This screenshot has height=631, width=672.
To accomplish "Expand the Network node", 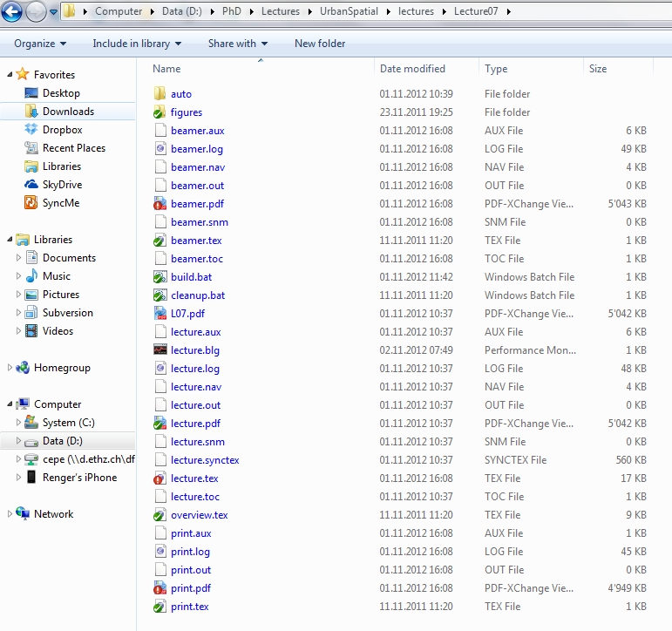I will tap(10, 513).
